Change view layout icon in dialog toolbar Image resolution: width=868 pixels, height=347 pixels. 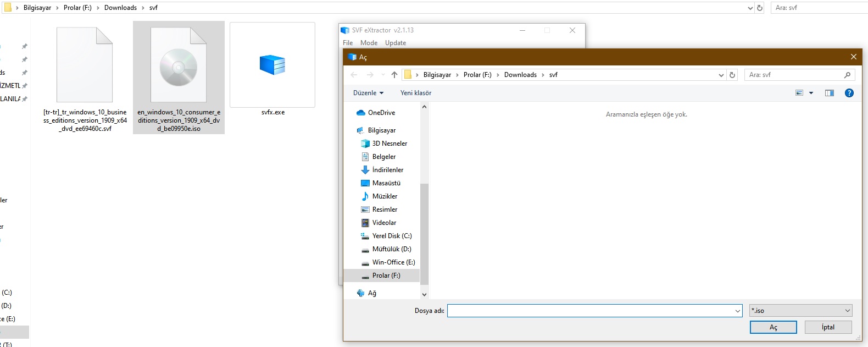[x=799, y=93]
